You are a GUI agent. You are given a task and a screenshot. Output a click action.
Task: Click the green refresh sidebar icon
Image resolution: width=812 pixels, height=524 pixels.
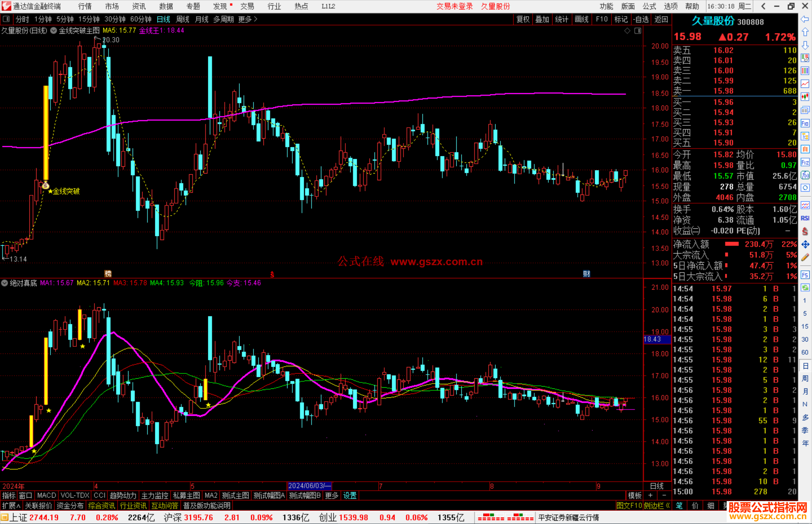805,288
